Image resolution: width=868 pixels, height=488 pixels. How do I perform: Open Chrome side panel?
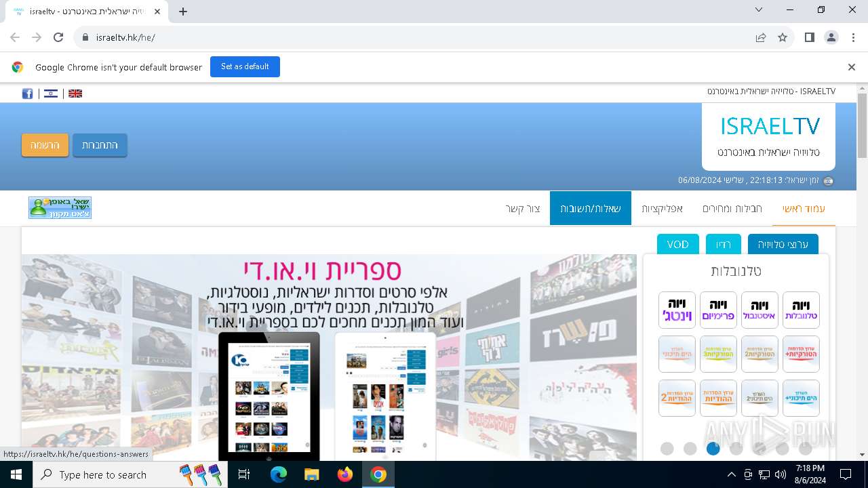coord(810,37)
